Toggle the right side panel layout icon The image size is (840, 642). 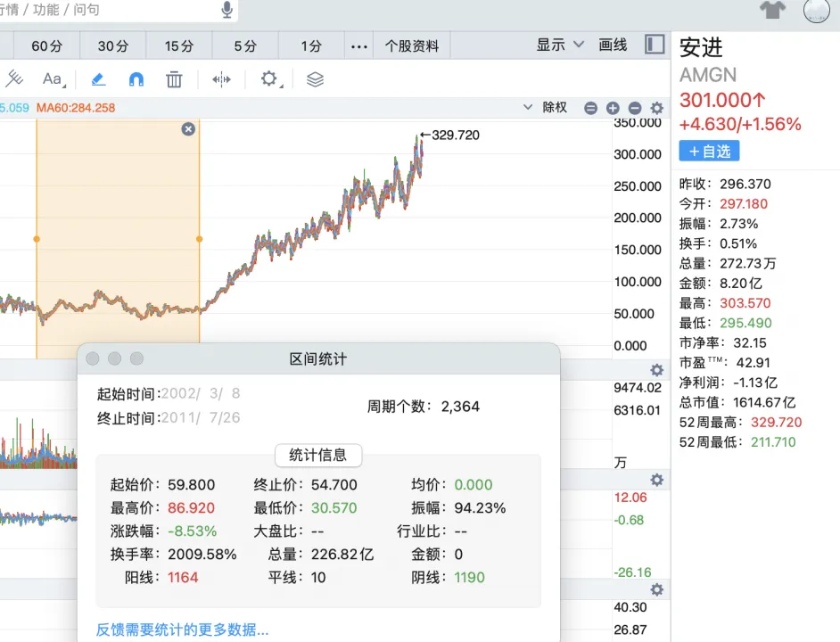pos(655,45)
